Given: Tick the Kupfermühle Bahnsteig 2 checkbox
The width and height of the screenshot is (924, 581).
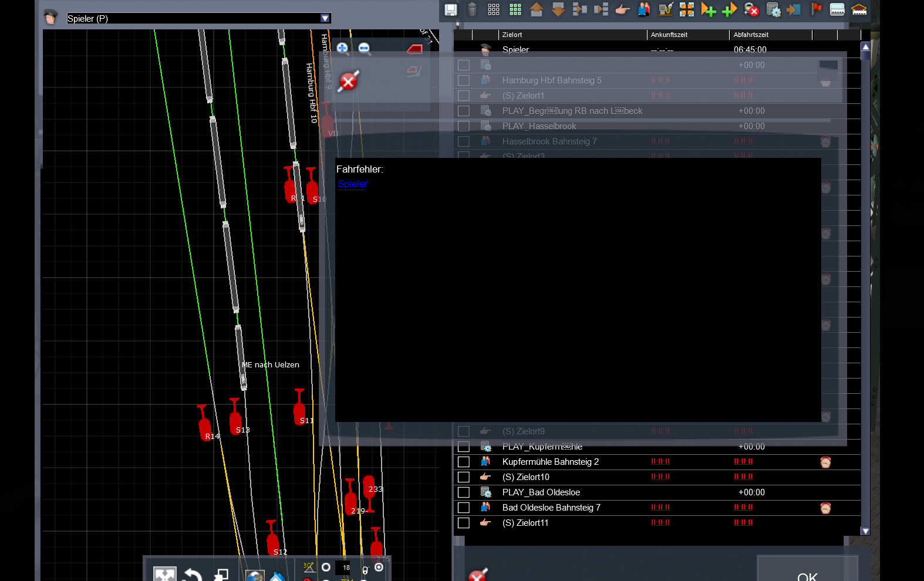Looking at the screenshot, I should coord(464,462).
